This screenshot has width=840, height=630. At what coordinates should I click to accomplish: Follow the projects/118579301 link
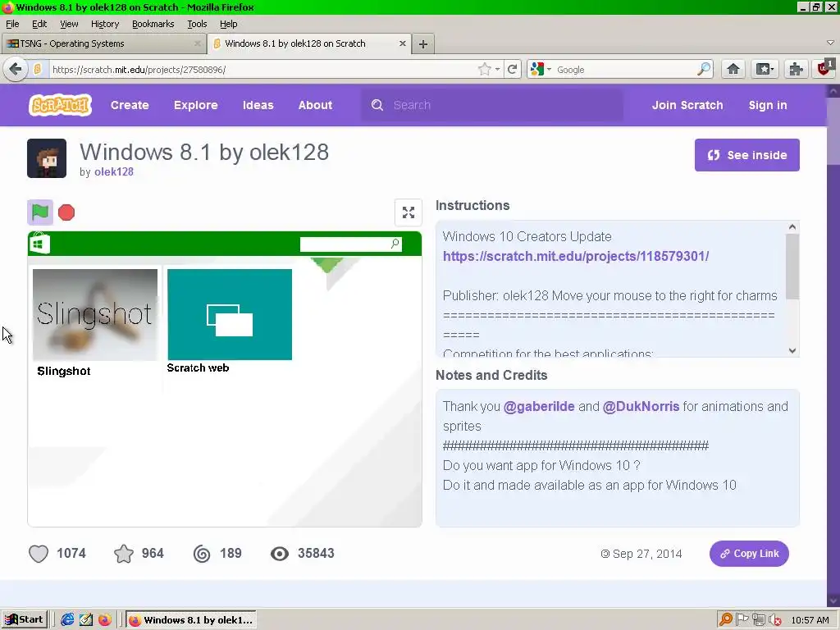pos(576,256)
